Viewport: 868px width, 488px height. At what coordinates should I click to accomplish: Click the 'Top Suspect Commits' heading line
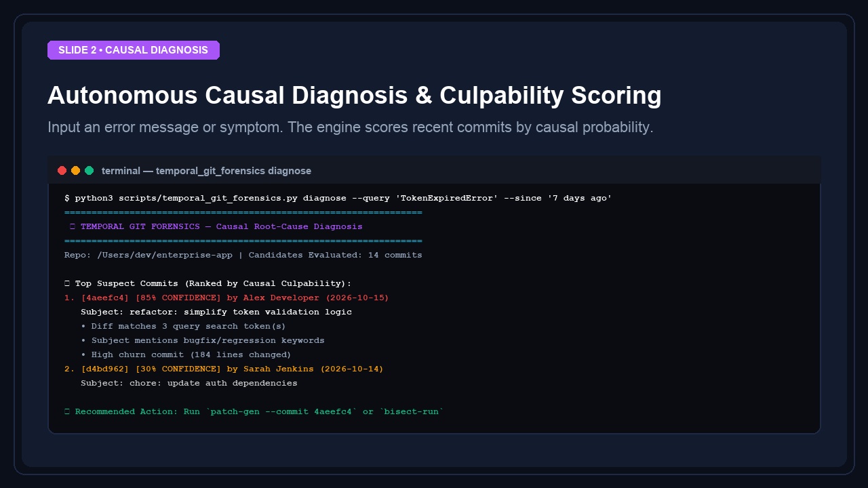[x=208, y=283]
